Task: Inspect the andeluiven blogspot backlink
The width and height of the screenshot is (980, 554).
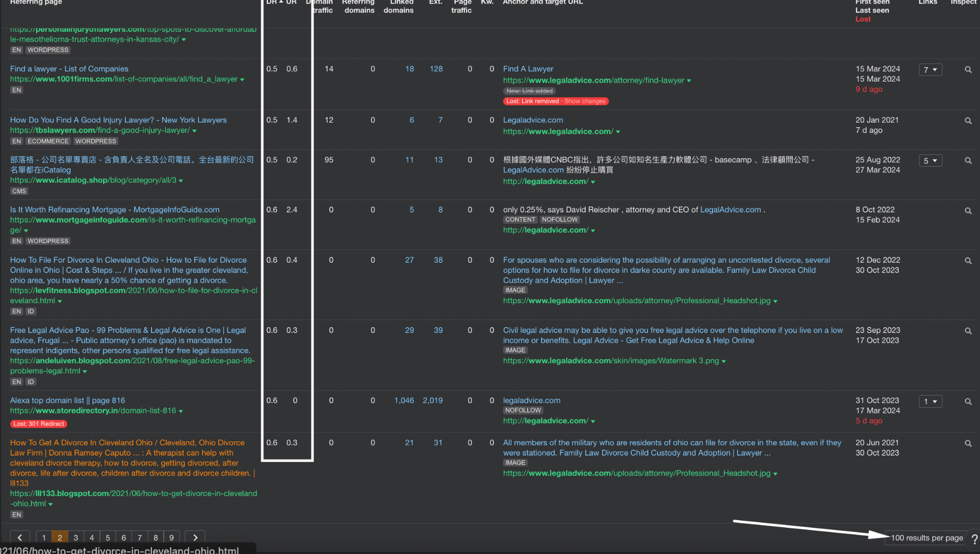Action: click(x=968, y=331)
